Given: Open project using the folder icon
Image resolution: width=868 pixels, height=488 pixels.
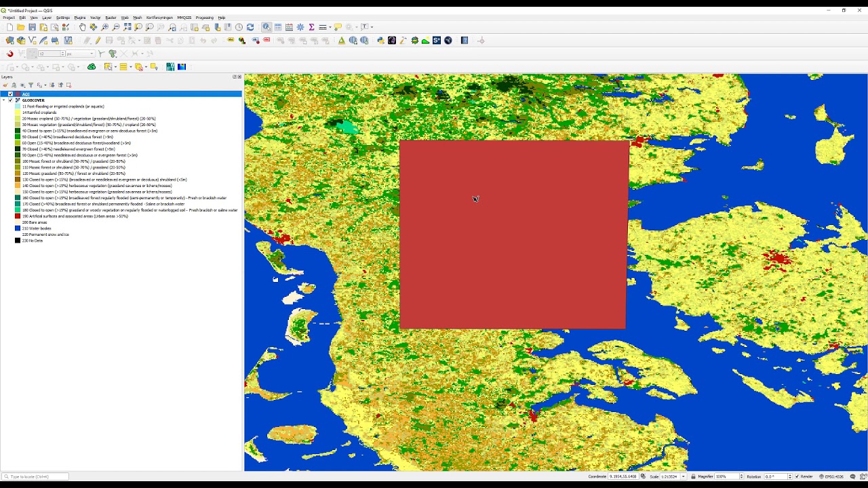Looking at the screenshot, I should pyautogui.click(x=21, y=27).
